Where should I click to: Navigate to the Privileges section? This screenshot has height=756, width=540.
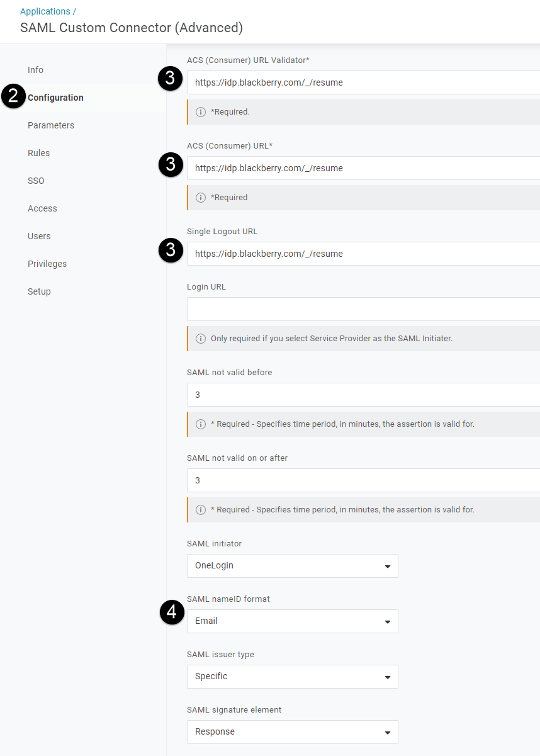click(47, 264)
